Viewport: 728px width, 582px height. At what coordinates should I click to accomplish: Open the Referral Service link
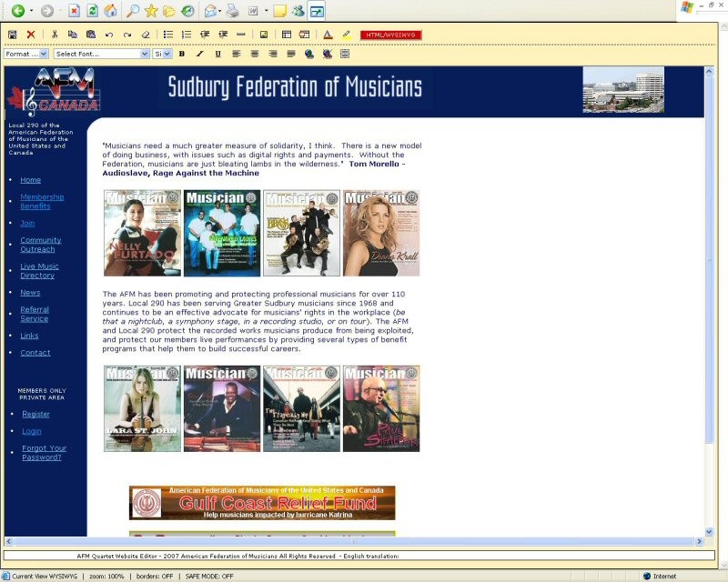pos(35,315)
